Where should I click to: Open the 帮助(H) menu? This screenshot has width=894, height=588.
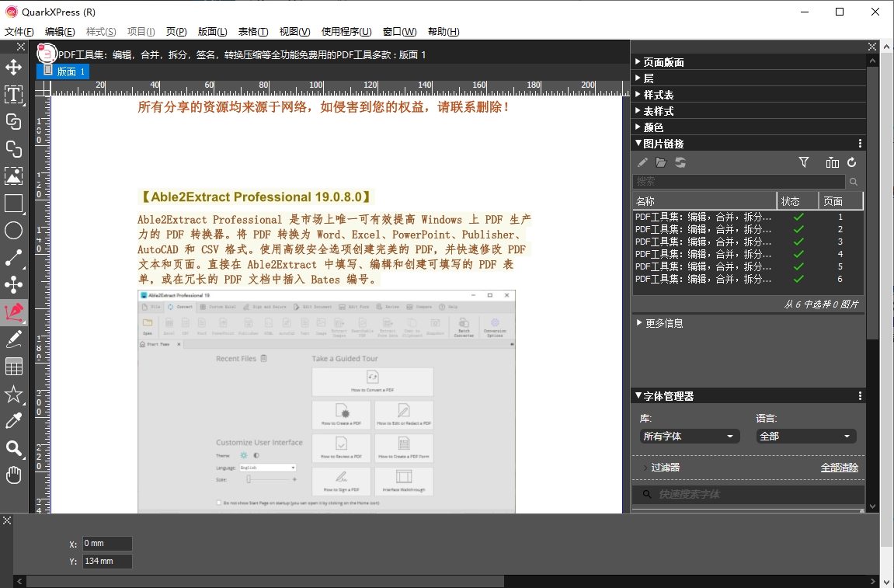pyautogui.click(x=444, y=31)
